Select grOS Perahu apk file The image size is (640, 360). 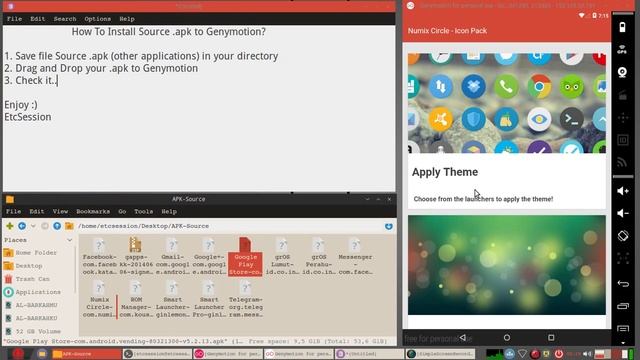pyautogui.click(x=319, y=256)
